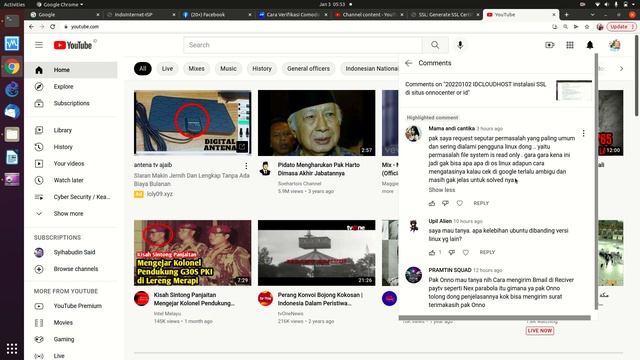
Task: Bookmark this page with the star icon
Action: (x=587, y=27)
